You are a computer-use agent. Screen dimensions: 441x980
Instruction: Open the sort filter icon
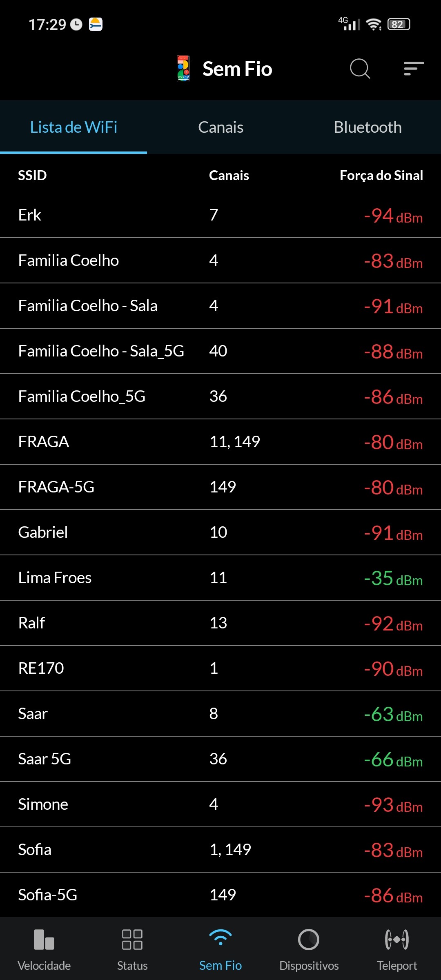coord(414,69)
